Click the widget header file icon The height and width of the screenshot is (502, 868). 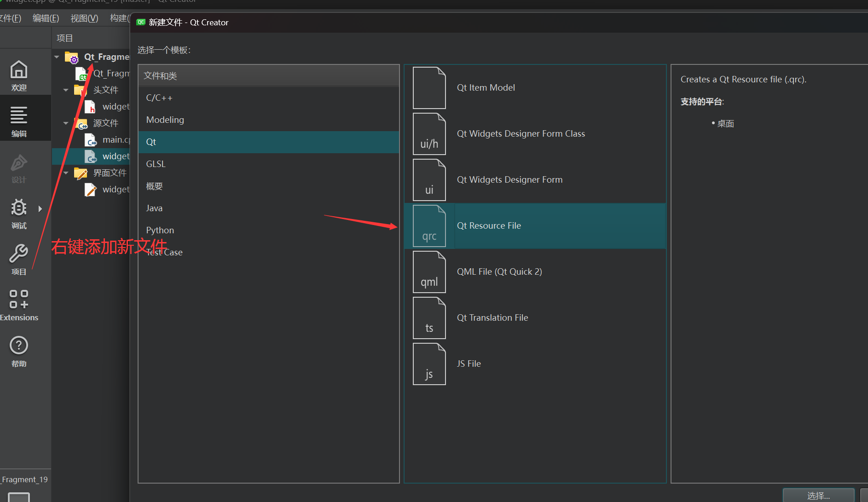[90, 106]
